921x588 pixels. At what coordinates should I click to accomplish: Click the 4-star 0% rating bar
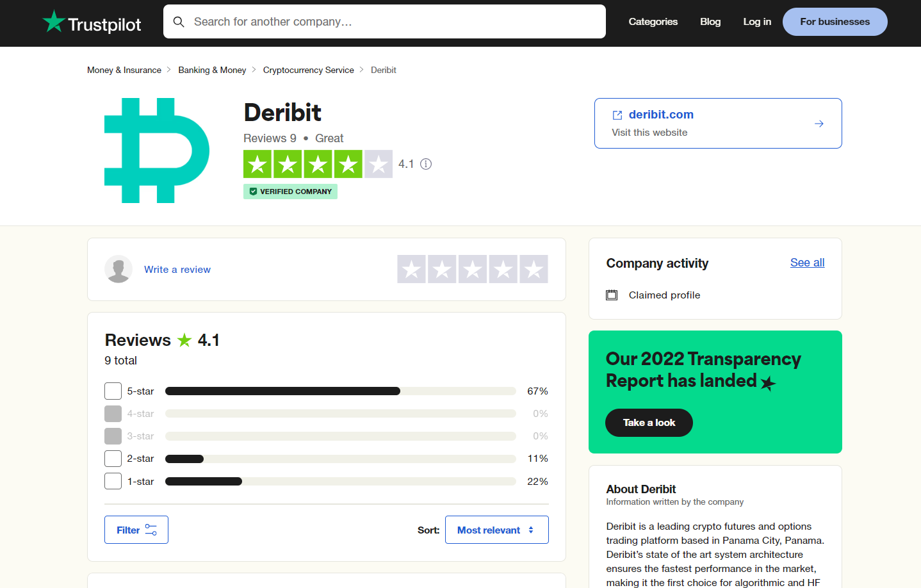point(341,413)
